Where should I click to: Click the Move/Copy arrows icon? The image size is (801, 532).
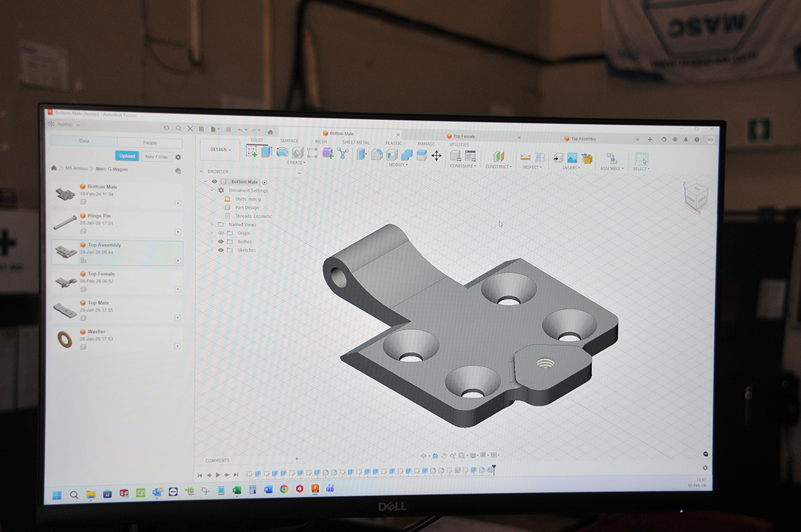437,156
